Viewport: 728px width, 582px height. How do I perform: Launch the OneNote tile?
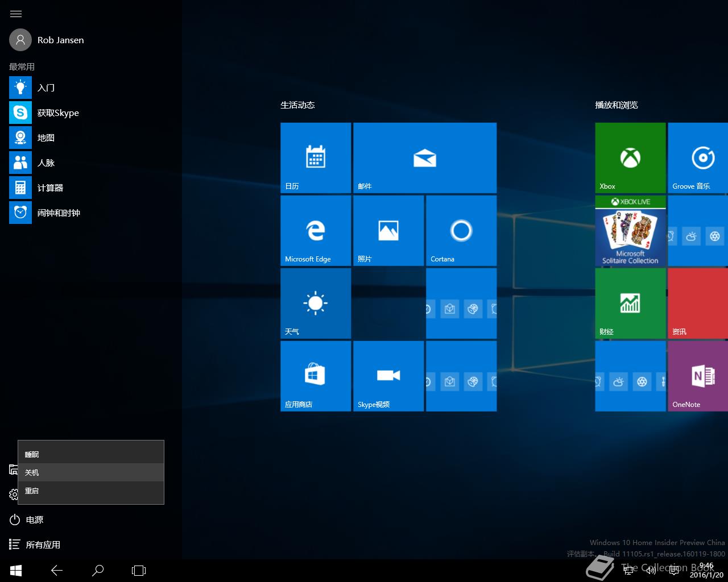[x=698, y=376]
